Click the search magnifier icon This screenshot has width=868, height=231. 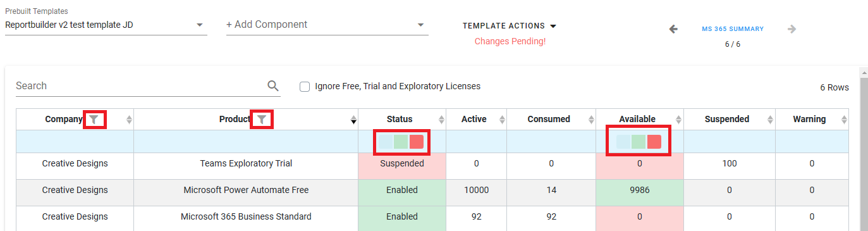click(x=273, y=86)
